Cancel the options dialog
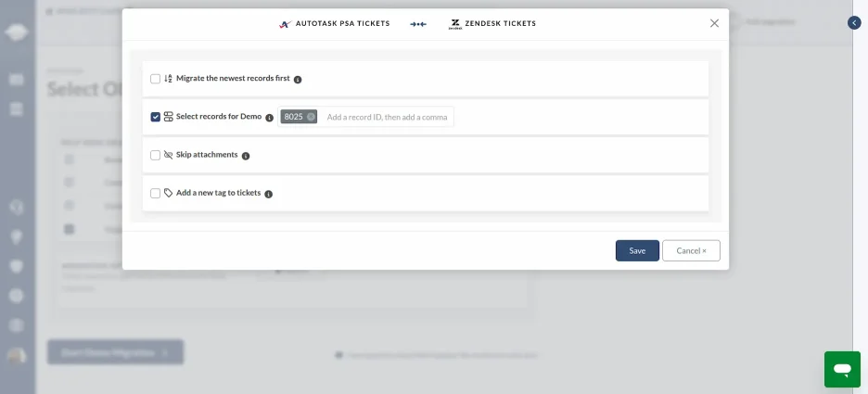Viewport: 868px width, 394px height. (691, 250)
